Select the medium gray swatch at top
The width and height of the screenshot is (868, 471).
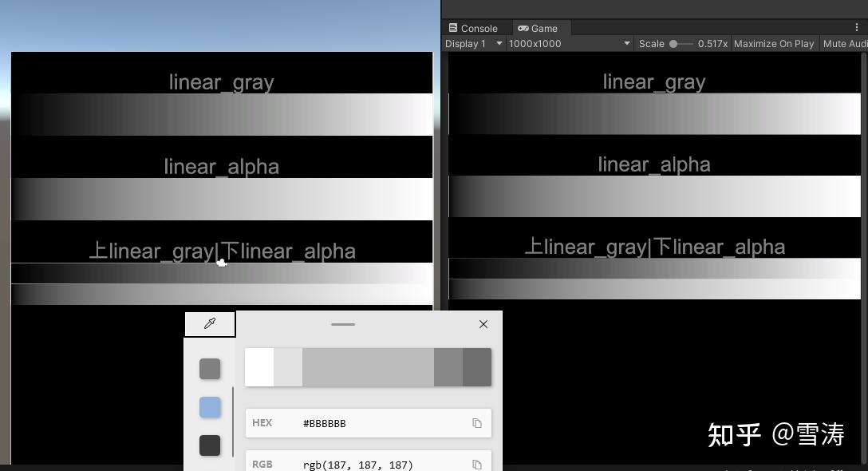pyautogui.click(x=209, y=368)
